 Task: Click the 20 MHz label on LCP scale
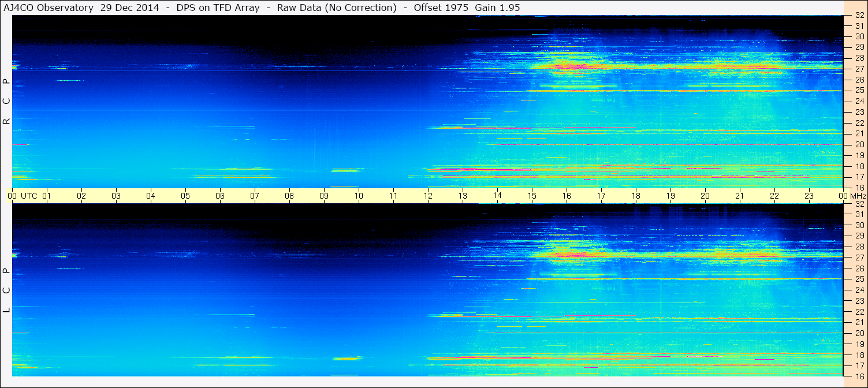859,333
